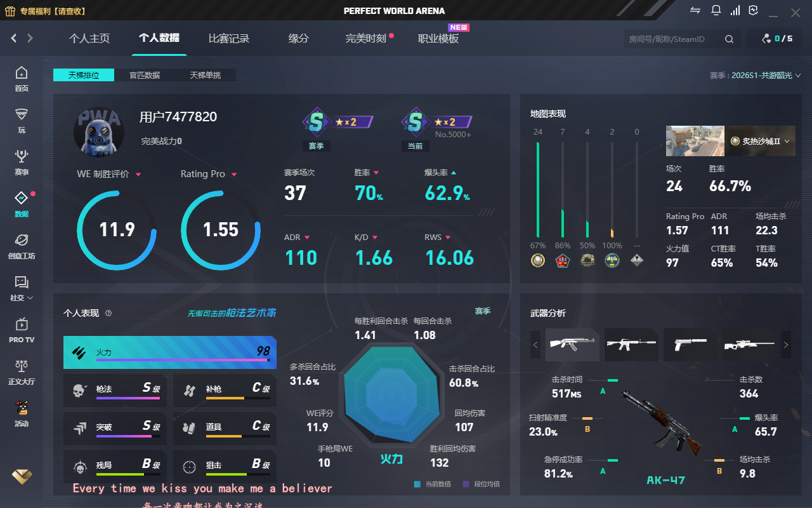812x508 pixels.
Task: Expand the 社交 sidebar chevron
Action: tap(30, 298)
